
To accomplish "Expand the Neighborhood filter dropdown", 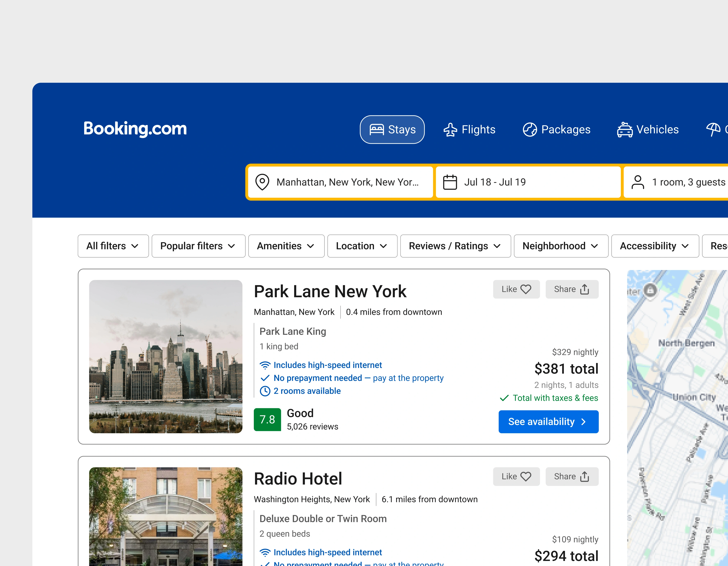I will (x=561, y=246).
